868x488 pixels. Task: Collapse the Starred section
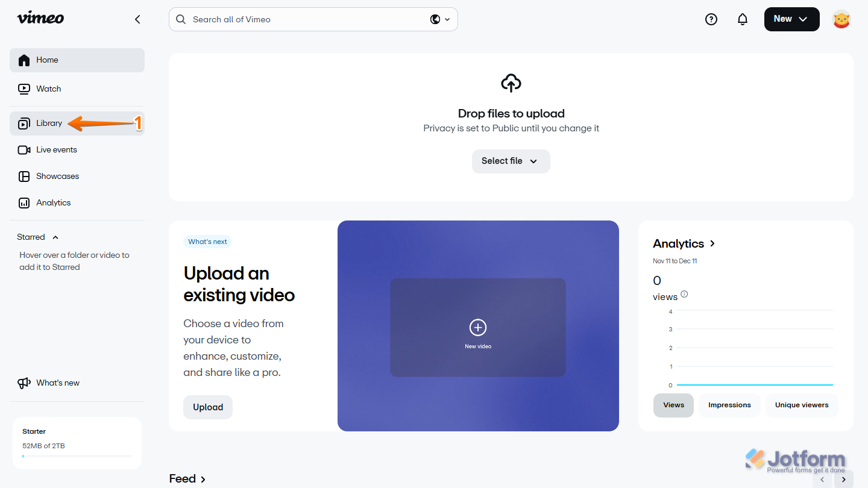[55, 237]
